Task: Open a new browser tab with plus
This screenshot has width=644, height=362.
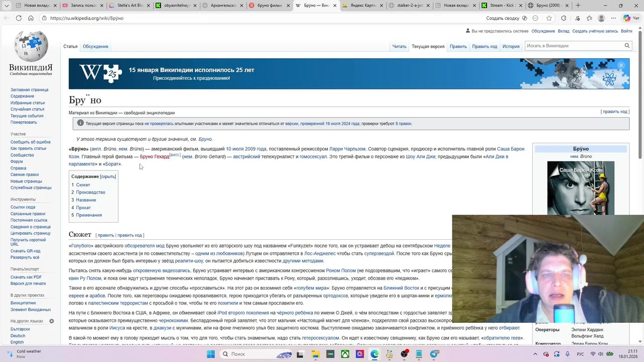Action: pyautogui.click(x=578, y=6)
